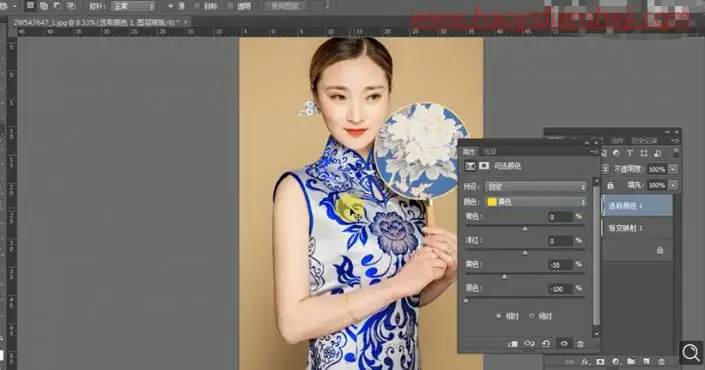Click the reset adjustment defaults icon
Screen dimensions: 705x370
point(546,344)
